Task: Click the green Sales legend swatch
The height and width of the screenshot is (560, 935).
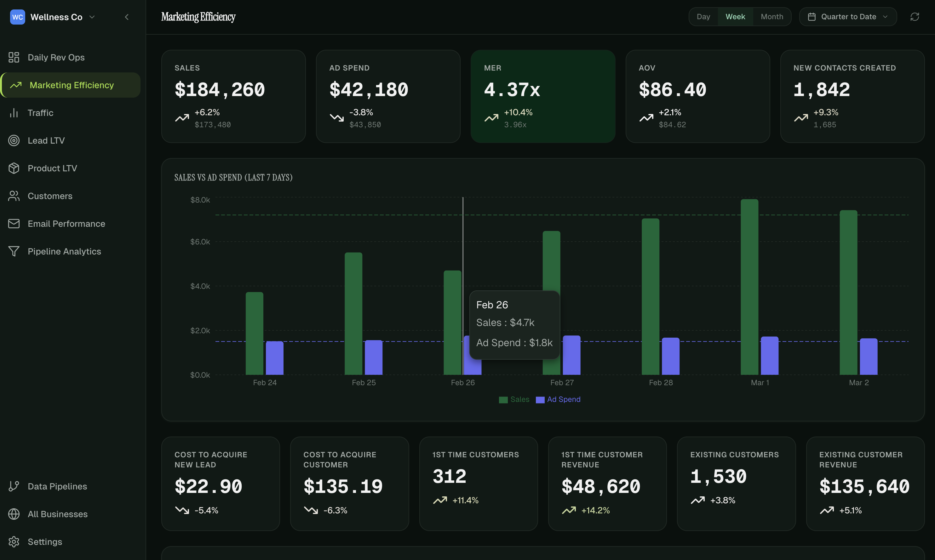Action: [x=503, y=400]
